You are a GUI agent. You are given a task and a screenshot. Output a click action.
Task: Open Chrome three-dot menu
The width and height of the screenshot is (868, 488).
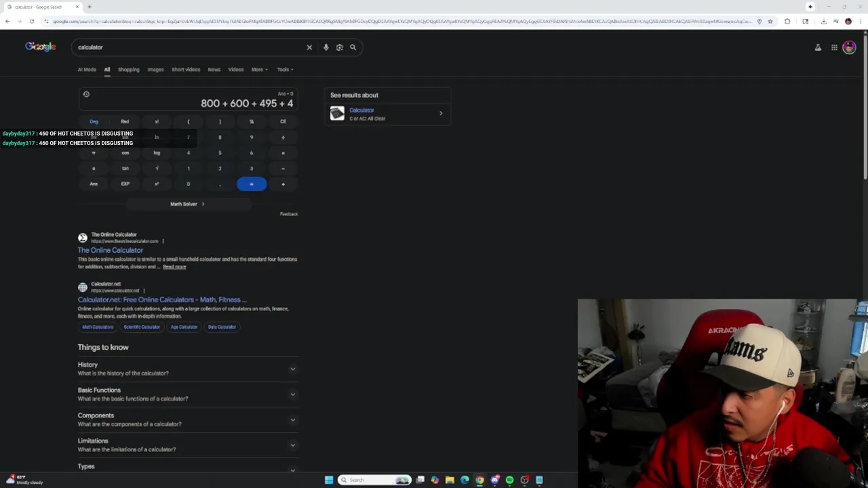(861, 21)
